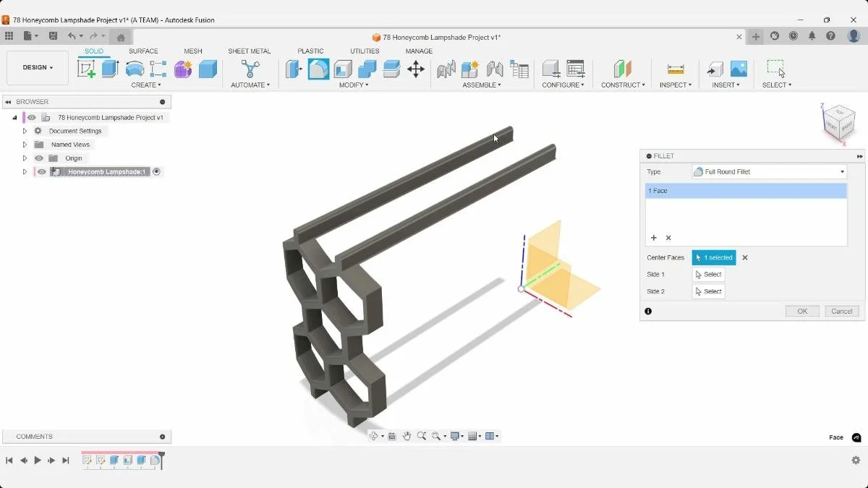Go to the Home tab icon
The image size is (868, 488).
click(x=121, y=37)
